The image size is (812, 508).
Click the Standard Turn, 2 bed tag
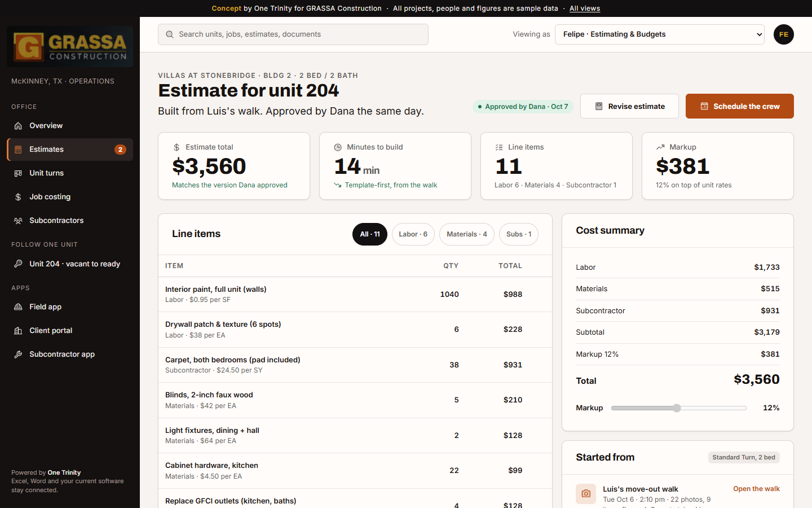point(744,457)
